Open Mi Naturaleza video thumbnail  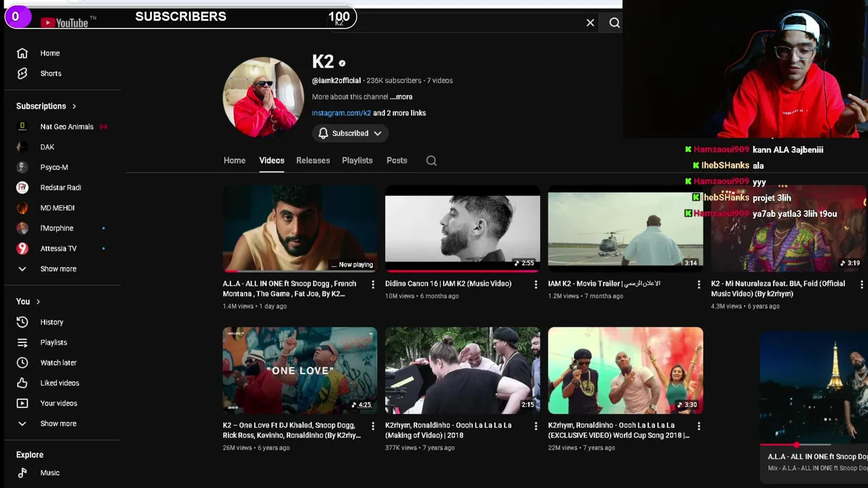click(788, 228)
